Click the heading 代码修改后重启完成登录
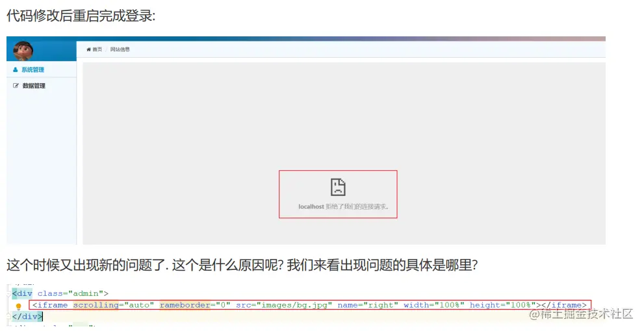 click(x=81, y=16)
